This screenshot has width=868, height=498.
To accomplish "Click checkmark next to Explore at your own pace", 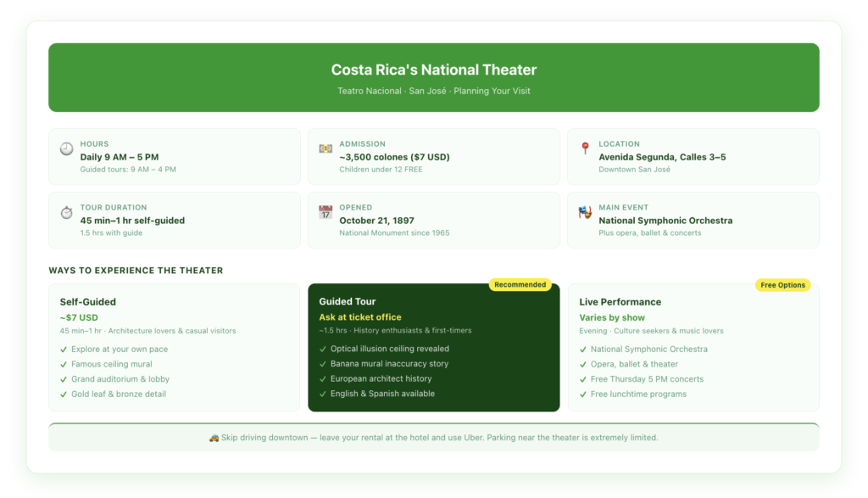I will 64,350.
